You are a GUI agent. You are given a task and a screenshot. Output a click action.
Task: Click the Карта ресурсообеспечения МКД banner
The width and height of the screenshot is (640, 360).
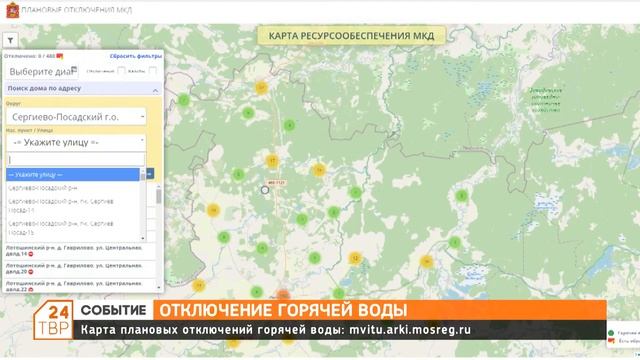(351, 36)
